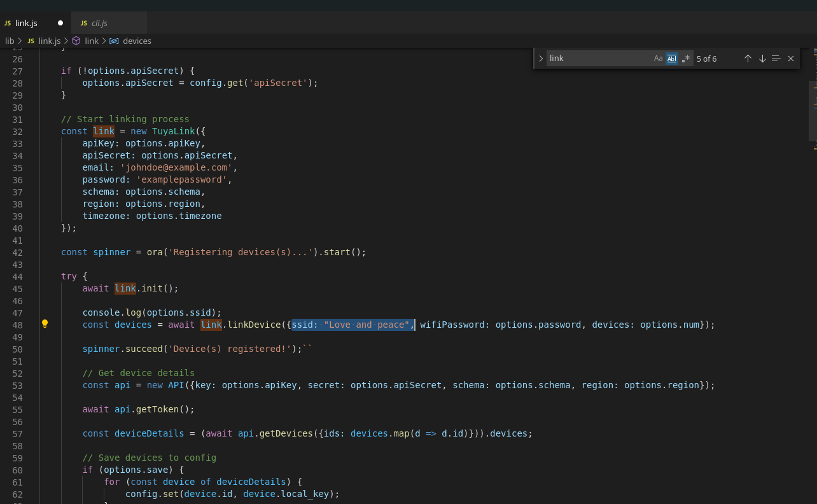Go to next match with the down arrow
The width and height of the screenshot is (817, 504).
(762, 59)
